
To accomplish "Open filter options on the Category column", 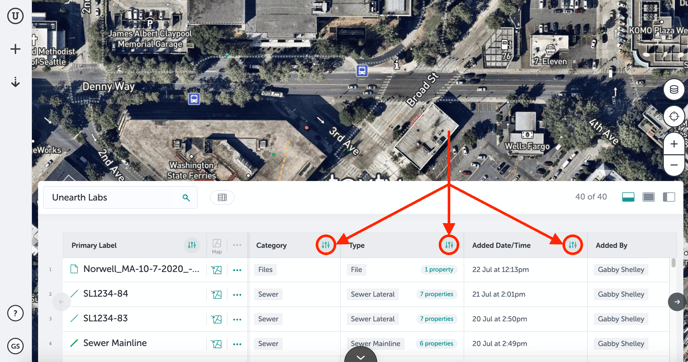I will point(326,245).
